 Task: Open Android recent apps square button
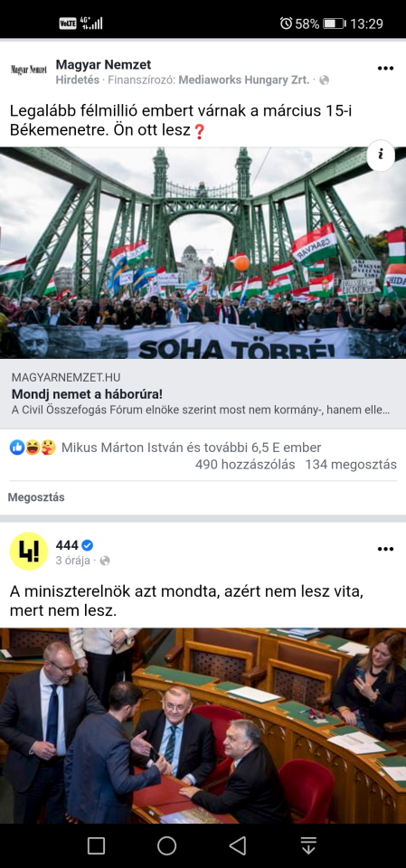pyautogui.click(x=97, y=845)
